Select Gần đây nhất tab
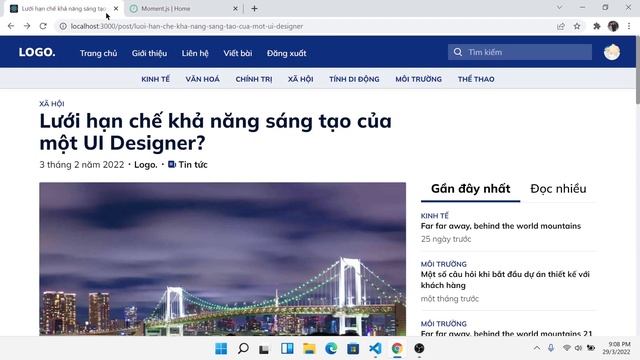The image size is (640, 360). click(x=471, y=189)
